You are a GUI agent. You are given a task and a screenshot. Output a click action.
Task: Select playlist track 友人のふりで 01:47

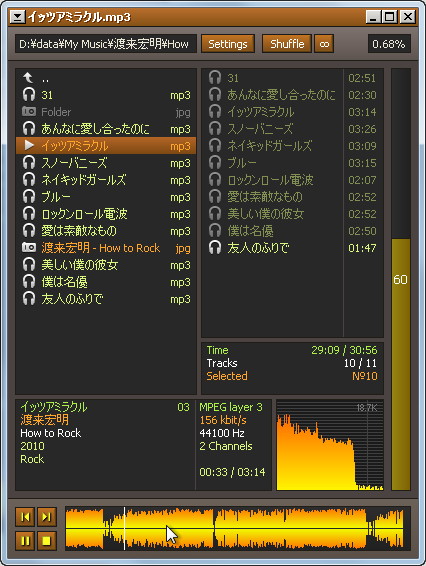[x=292, y=248]
